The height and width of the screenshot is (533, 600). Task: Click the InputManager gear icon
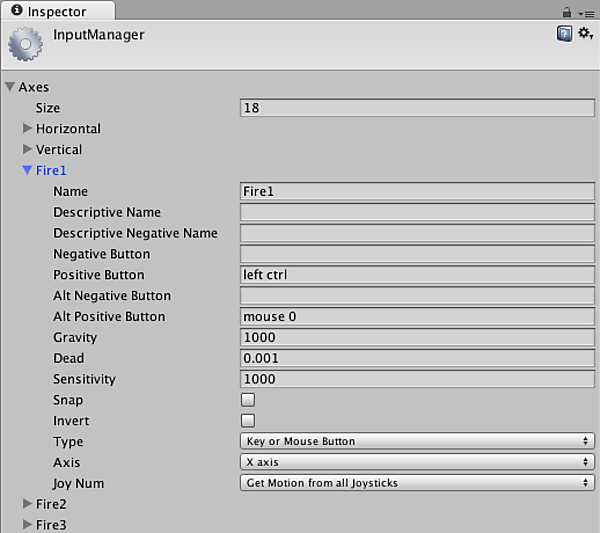tap(25, 44)
